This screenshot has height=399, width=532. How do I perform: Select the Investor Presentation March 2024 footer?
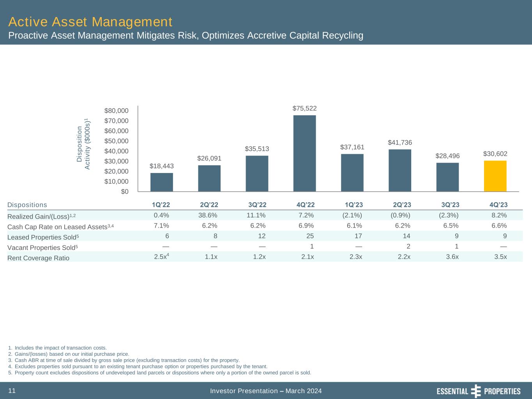tap(266, 391)
